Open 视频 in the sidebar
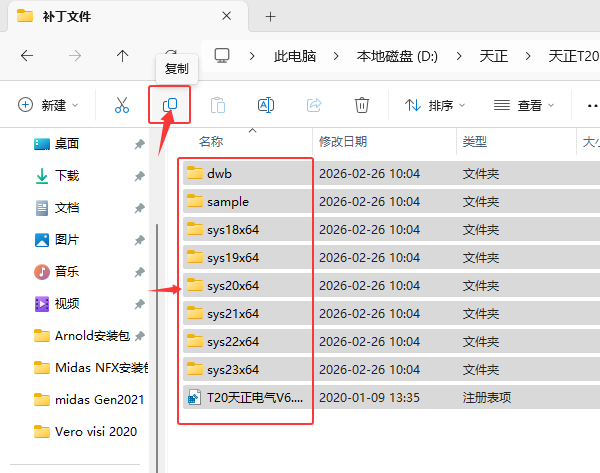The height and width of the screenshot is (473, 600). [67, 303]
